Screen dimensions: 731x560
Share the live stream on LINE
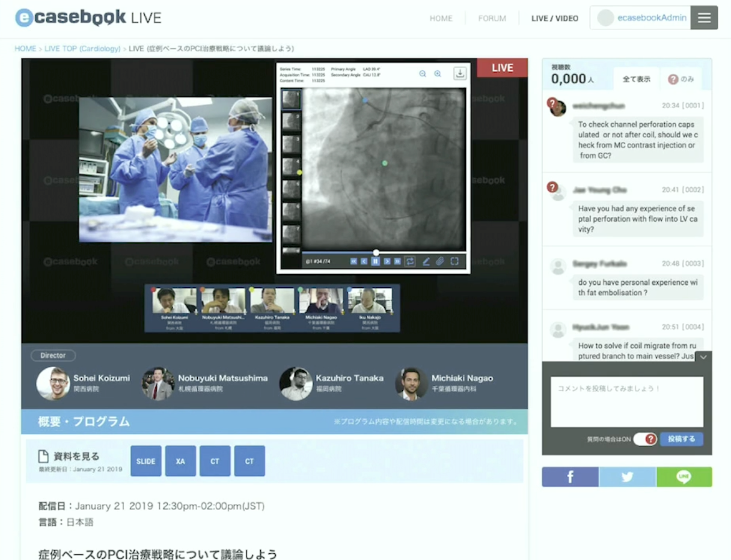pos(684,477)
